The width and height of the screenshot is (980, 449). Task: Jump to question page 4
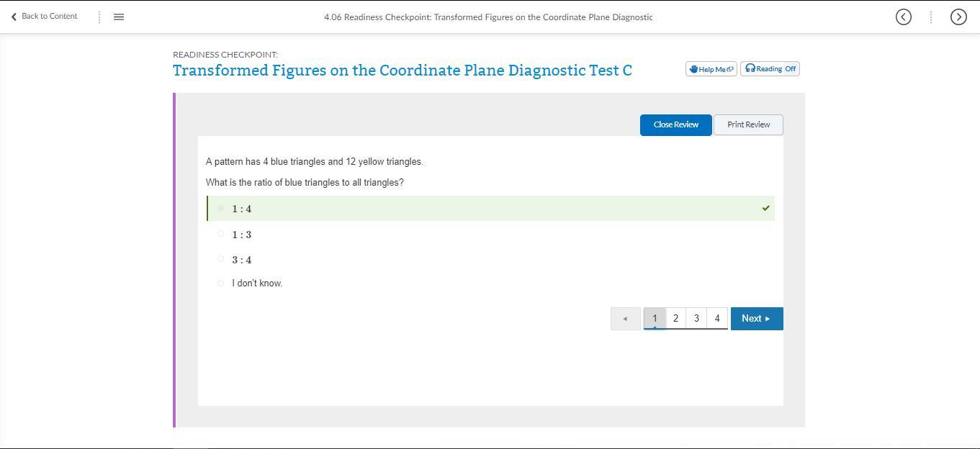(716, 318)
